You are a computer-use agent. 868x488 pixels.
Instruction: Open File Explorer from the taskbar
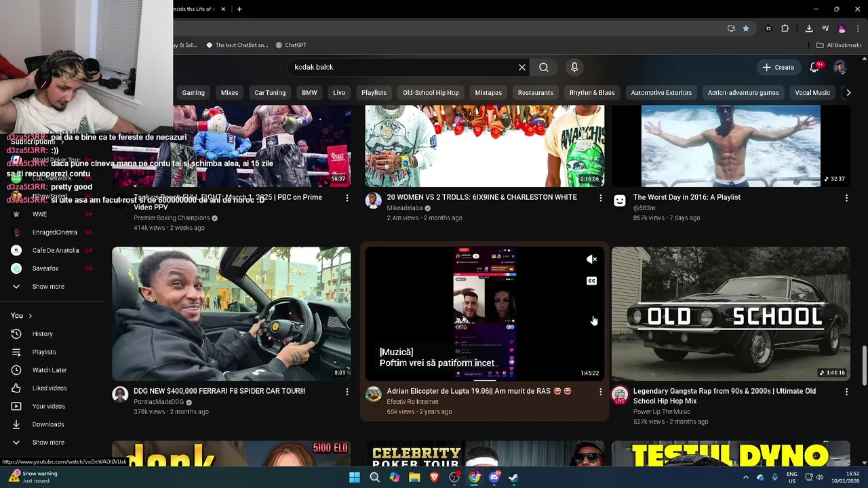414,477
